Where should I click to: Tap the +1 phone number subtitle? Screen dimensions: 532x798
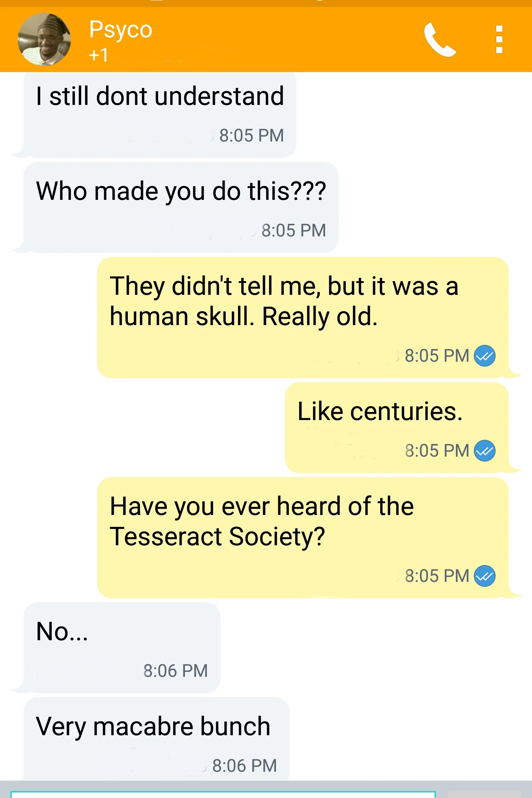click(99, 55)
